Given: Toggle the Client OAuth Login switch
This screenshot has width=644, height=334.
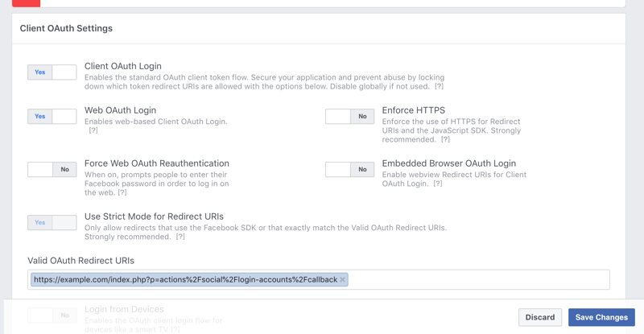Looking at the screenshot, I should (x=52, y=72).
